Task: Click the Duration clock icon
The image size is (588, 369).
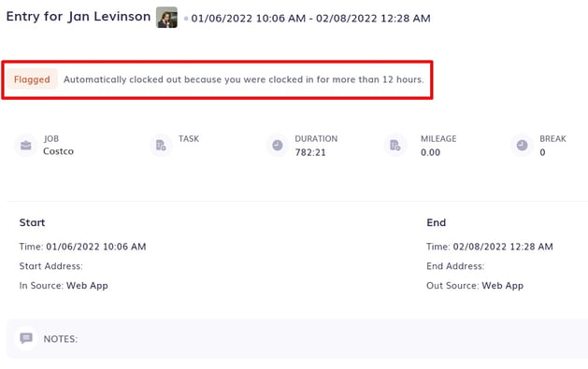Action: (x=278, y=146)
